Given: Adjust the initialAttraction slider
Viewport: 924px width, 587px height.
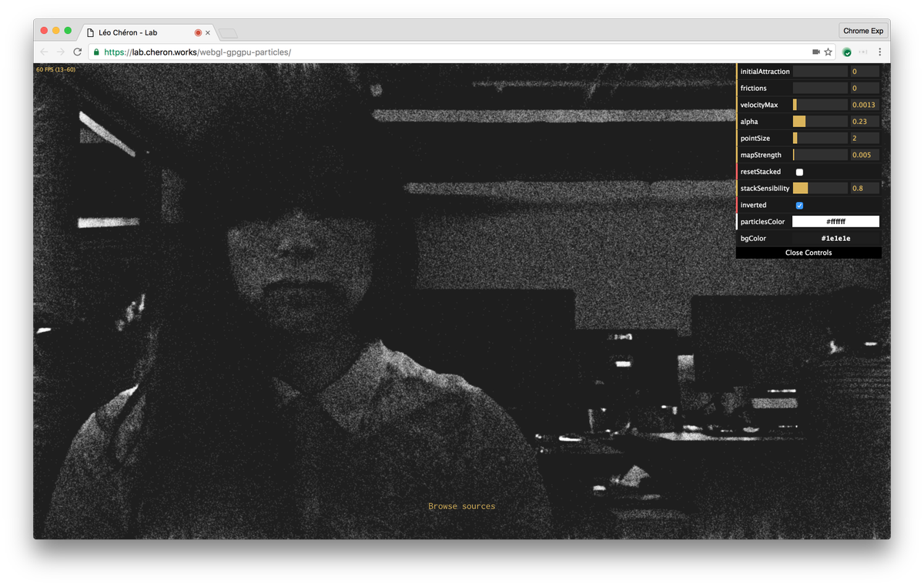Looking at the screenshot, I should pyautogui.click(x=820, y=72).
